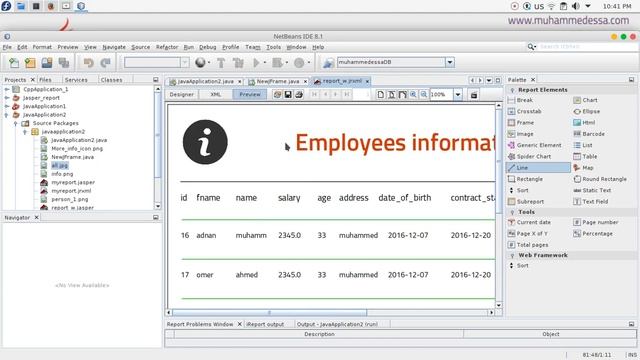The image size is (640, 360).
Task: Switch to the Files panel tab
Action: pyautogui.click(x=45, y=80)
